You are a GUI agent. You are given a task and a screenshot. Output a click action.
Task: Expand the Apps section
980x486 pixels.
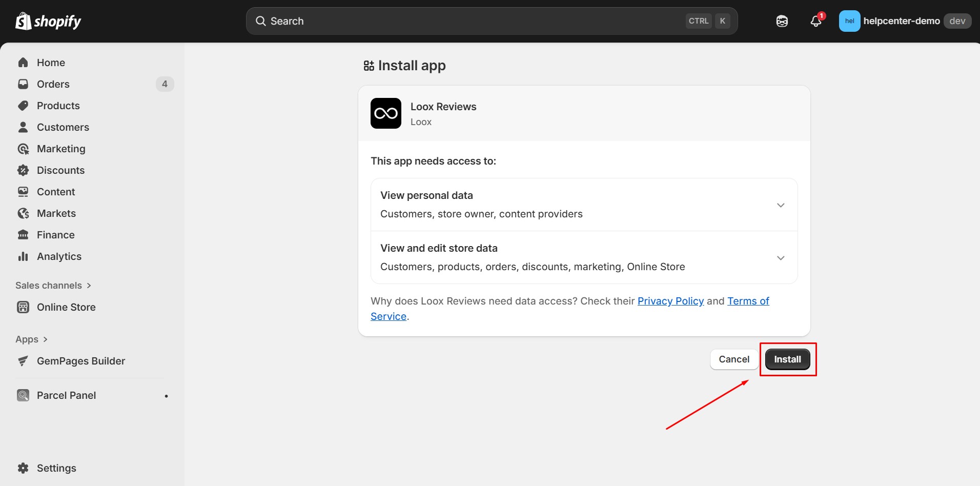pyautogui.click(x=32, y=339)
